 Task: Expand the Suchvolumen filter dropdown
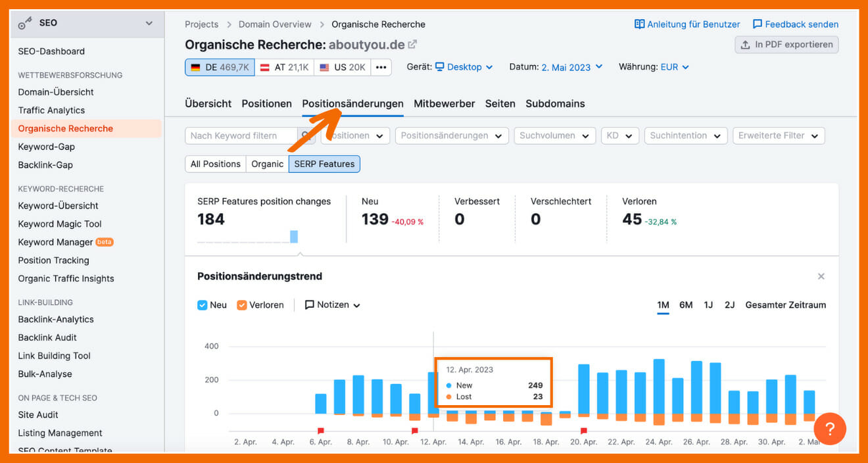[554, 136]
